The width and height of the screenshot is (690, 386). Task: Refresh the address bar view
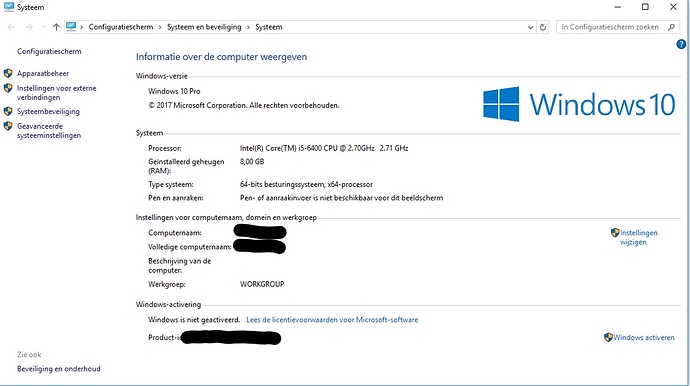[543, 27]
